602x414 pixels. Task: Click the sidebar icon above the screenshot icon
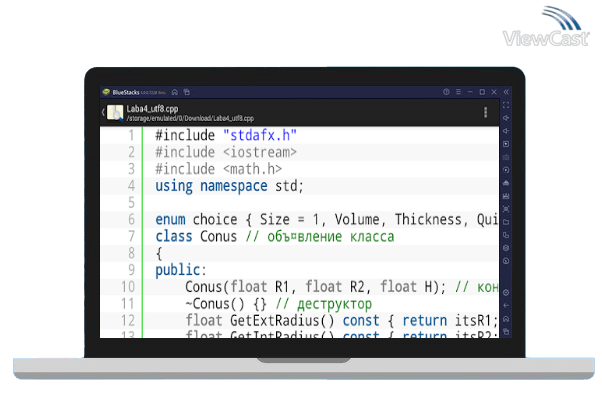tap(506, 196)
